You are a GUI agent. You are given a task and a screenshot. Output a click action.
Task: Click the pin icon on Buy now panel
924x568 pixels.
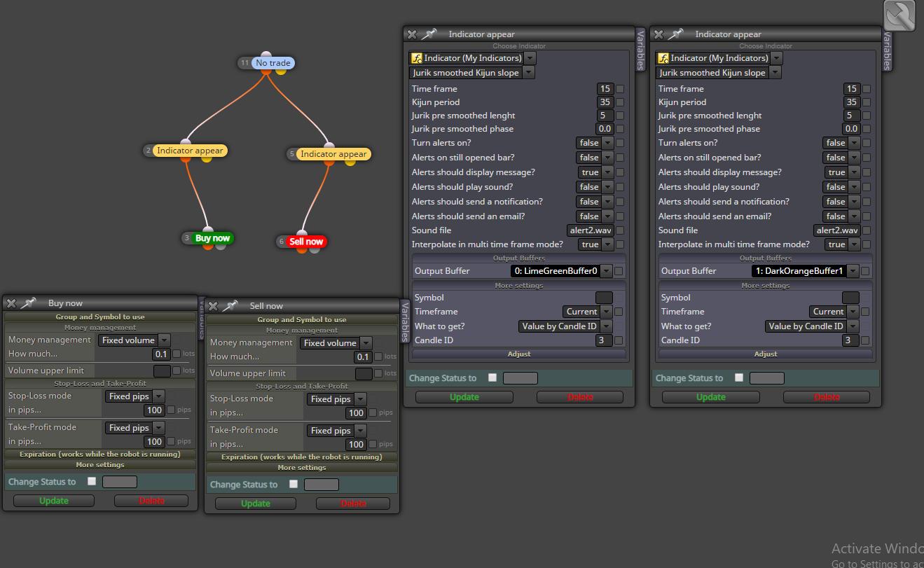coord(29,303)
